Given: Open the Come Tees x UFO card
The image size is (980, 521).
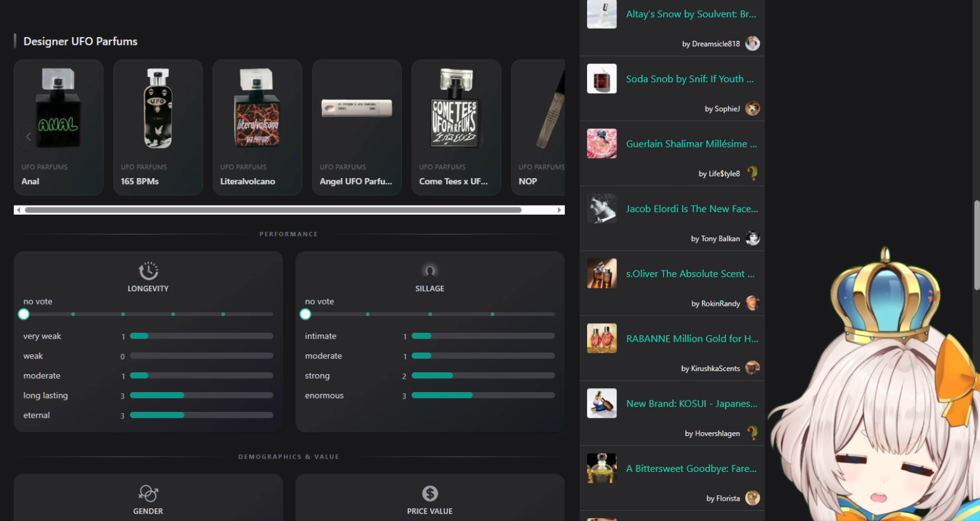Looking at the screenshot, I should (x=456, y=127).
